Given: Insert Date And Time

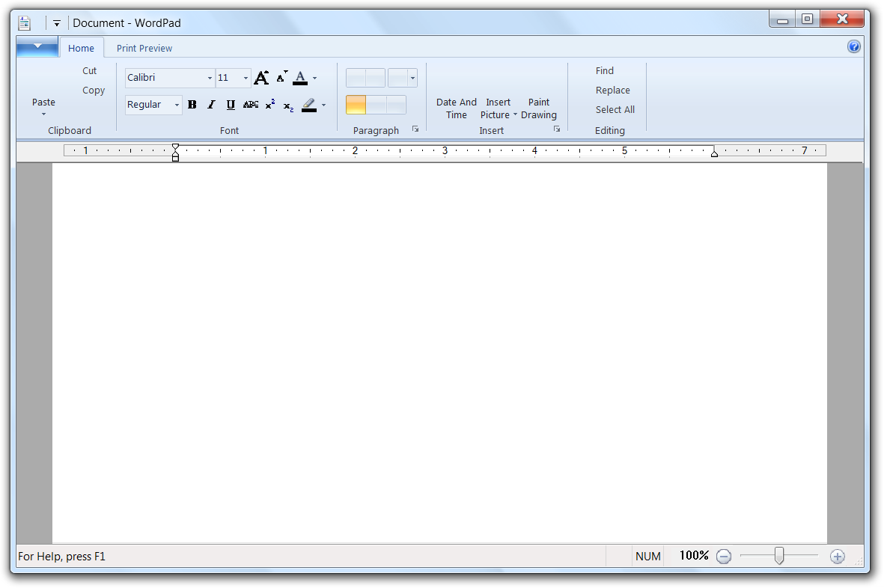Looking at the screenshot, I should (457, 108).
